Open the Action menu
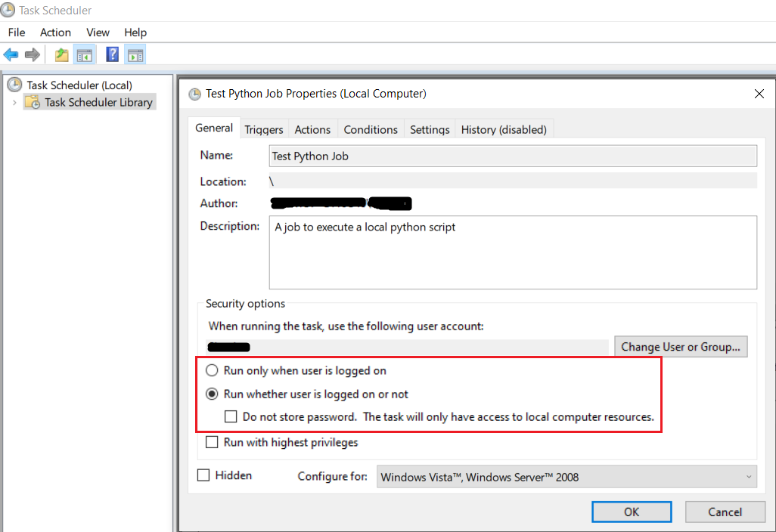Viewport: 776px width, 532px height. [55, 32]
